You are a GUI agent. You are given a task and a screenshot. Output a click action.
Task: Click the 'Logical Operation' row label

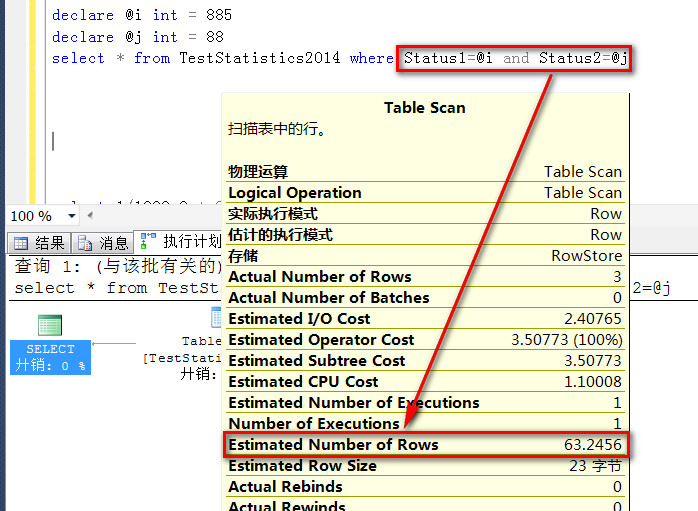[x=295, y=193]
